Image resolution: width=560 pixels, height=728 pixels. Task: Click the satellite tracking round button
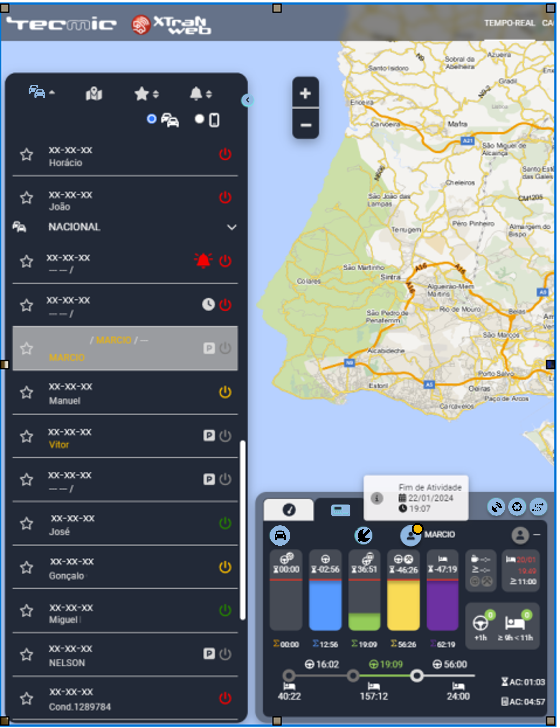pyautogui.click(x=496, y=507)
